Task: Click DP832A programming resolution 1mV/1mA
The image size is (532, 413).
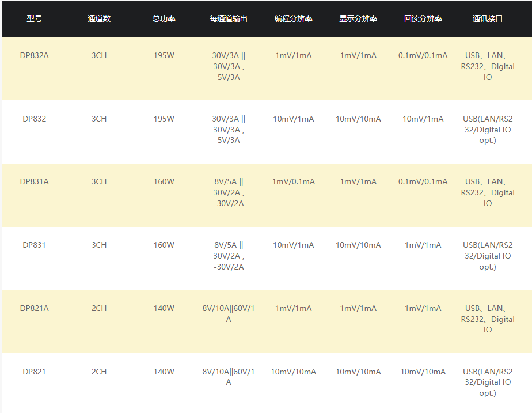Action: coord(294,55)
